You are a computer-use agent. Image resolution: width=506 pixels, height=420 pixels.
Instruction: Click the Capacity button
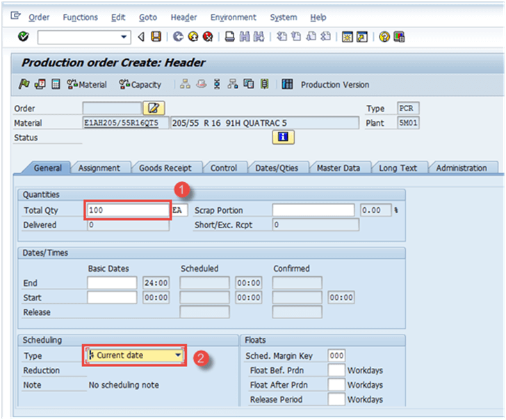point(140,84)
